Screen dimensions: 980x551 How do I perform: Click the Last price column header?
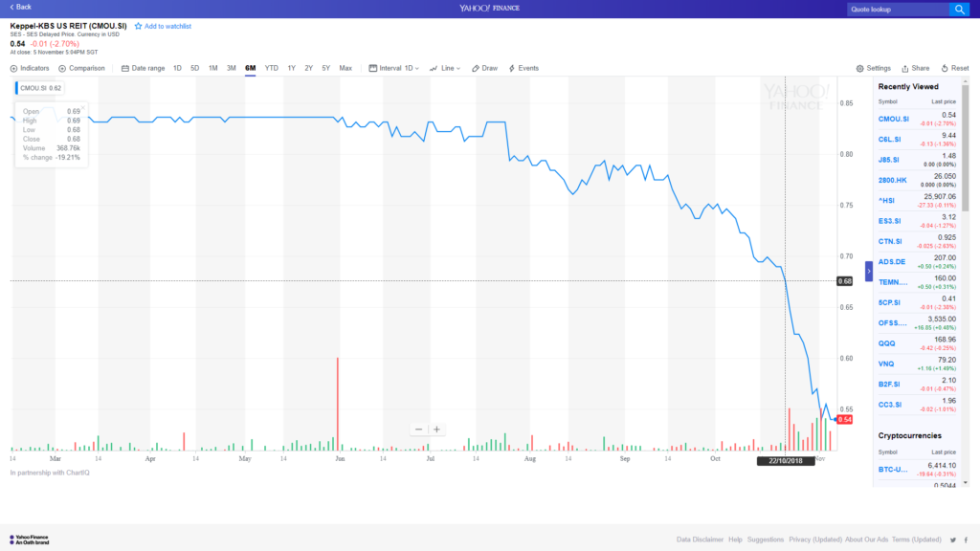coord(943,101)
